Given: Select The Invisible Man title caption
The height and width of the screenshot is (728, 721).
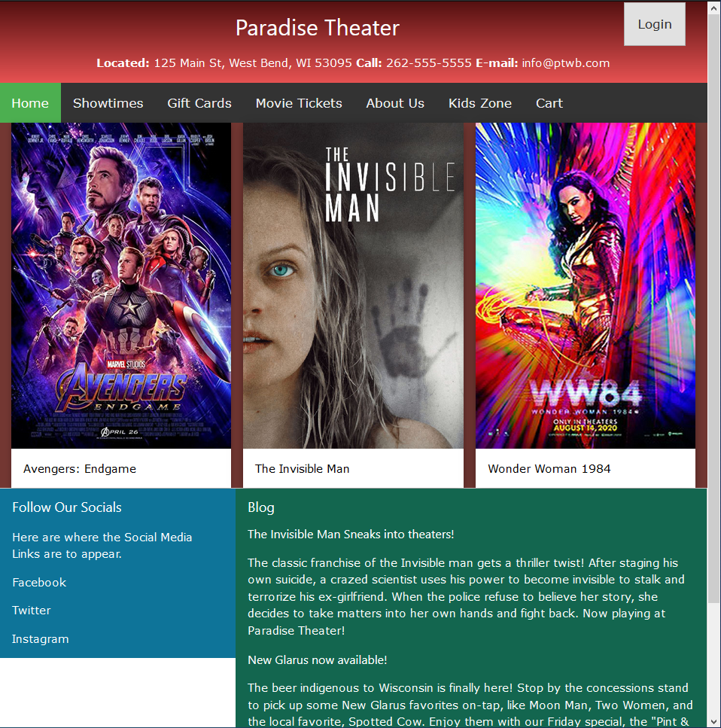Looking at the screenshot, I should [303, 469].
